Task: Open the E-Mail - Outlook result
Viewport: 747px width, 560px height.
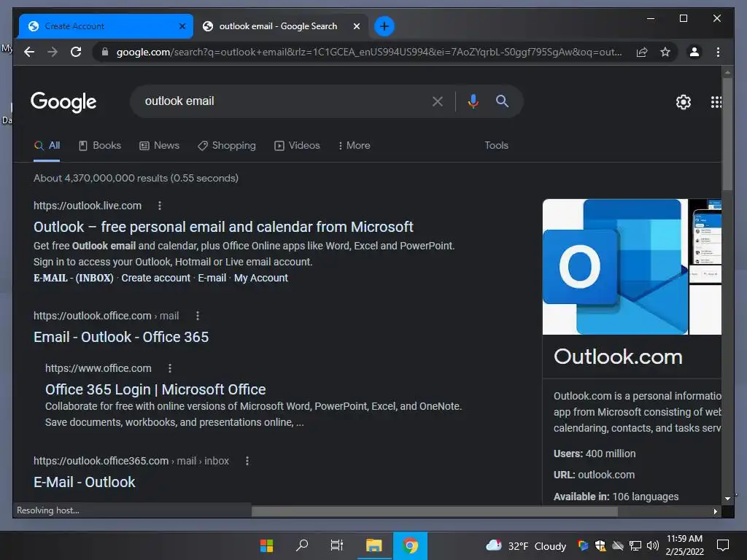Action: pos(85,483)
